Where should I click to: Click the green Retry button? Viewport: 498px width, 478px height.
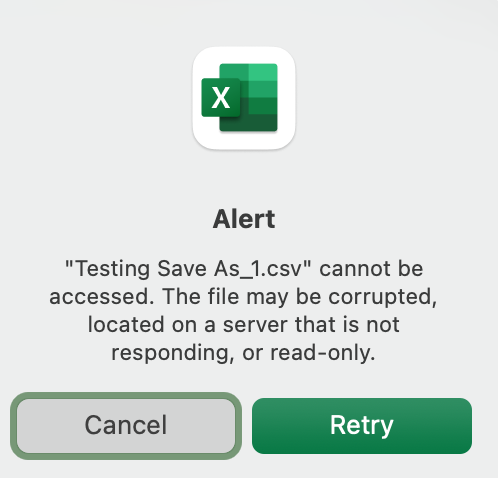[x=362, y=426]
